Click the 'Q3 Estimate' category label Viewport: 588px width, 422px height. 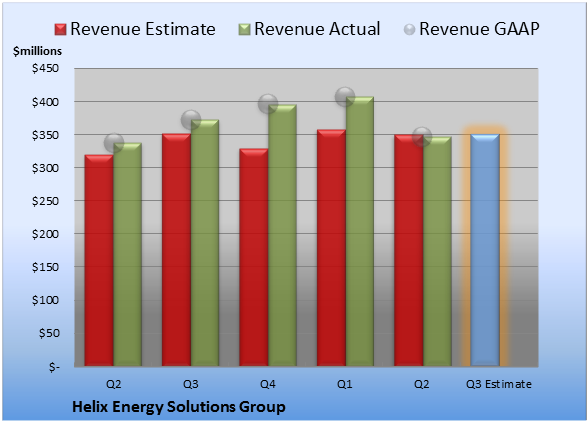pyautogui.click(x=499, y=384)
